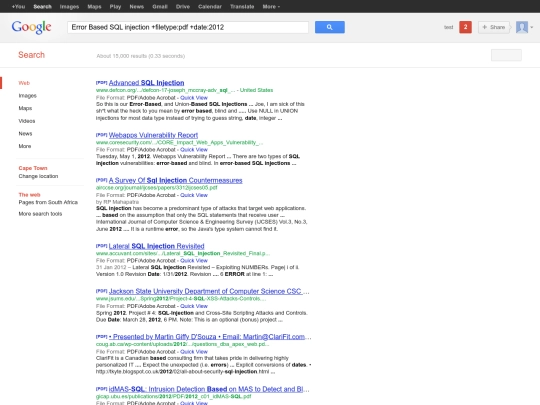
Task: Select News in the left sidebar
Action: click(x=25, y=134)
